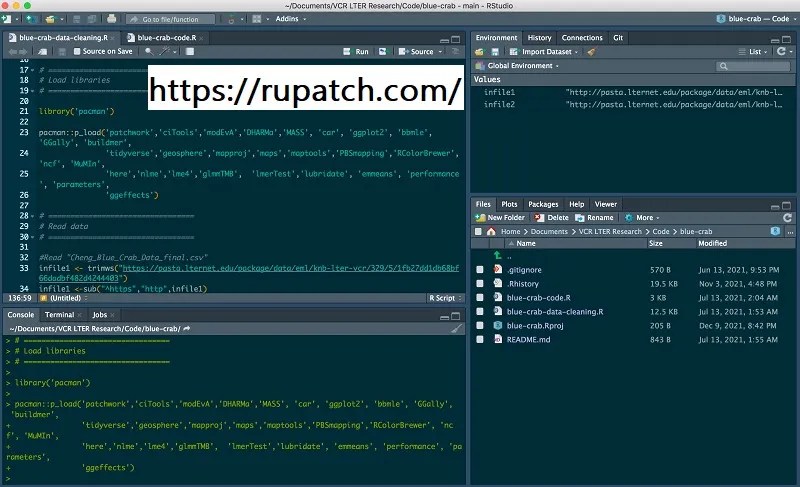Click the magnifier Find/Replace icon in the editor
The image size is (800, 487).
tap(148, 52)
